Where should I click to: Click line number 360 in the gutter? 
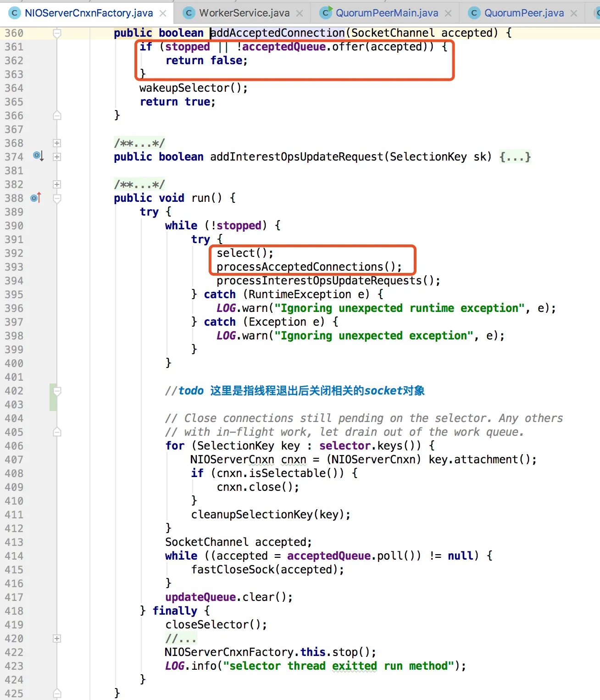[14, 33]
